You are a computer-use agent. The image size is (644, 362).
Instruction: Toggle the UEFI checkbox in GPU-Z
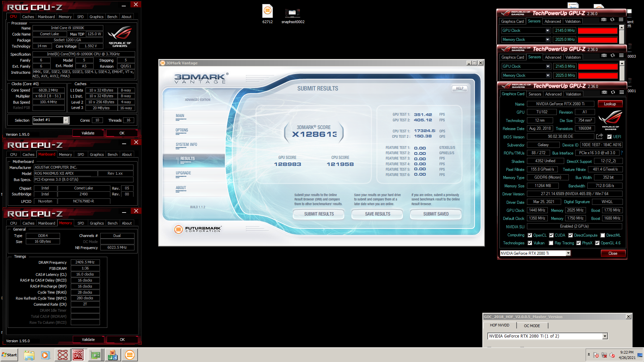coord(609,137)
